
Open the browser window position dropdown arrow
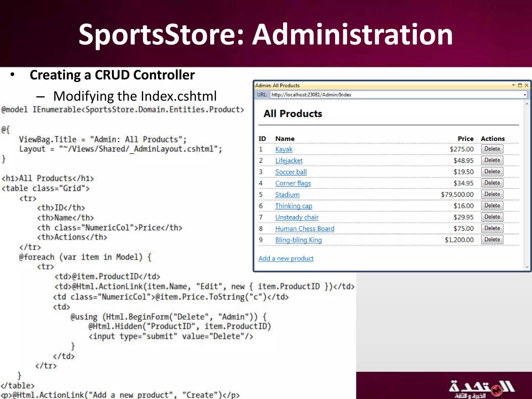(x=513, y=85)
